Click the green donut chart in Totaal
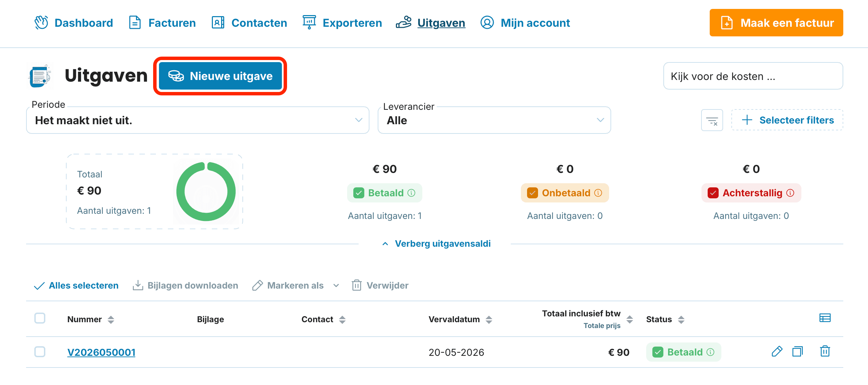868x385 pixels. (206, 191)
